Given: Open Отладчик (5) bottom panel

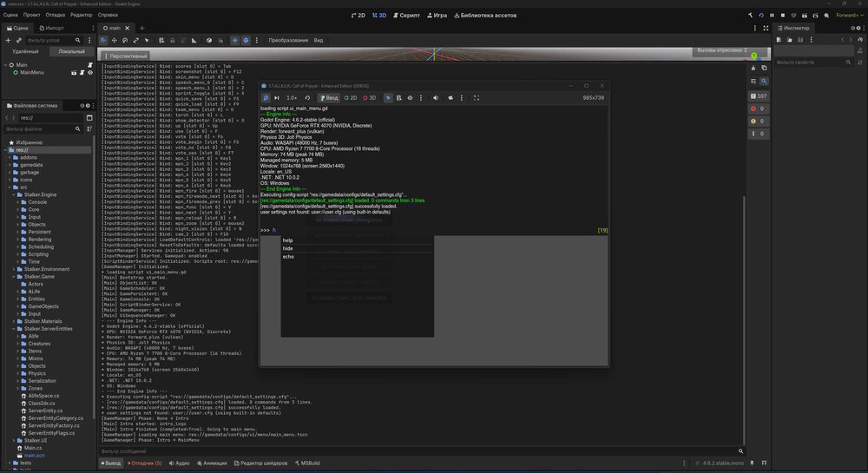Looking at the screenshot, I should 144,463.
